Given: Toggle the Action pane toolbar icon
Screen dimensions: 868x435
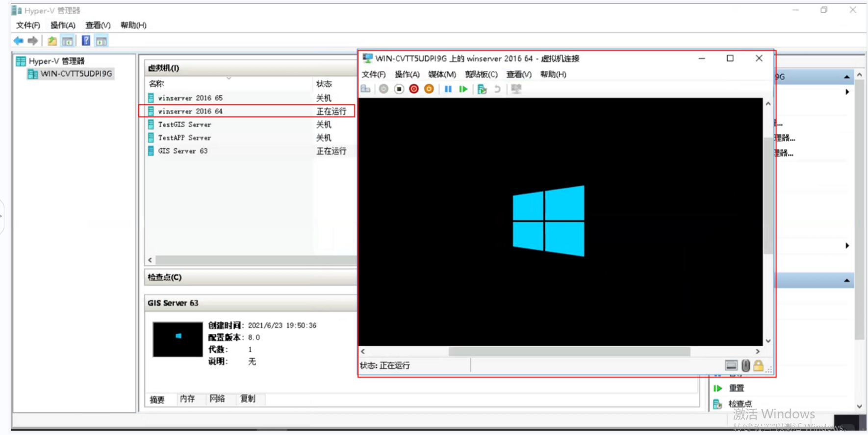Looking at the screenshot, I should pos(102,41).
